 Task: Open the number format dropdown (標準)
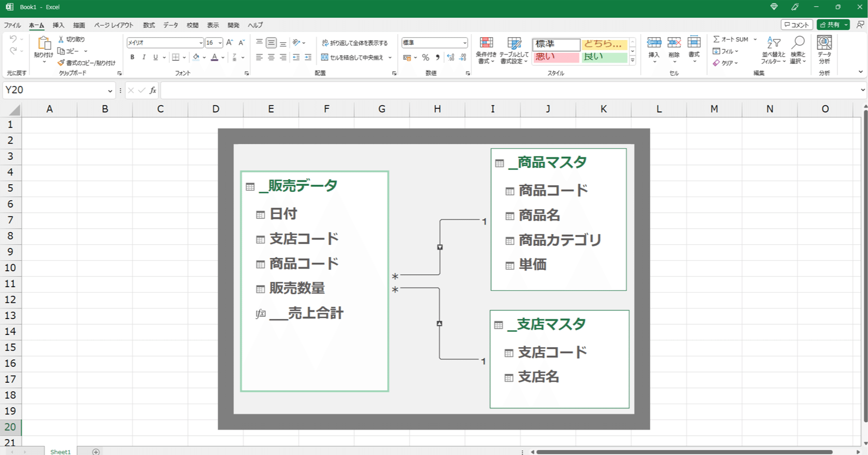(465, 43)
